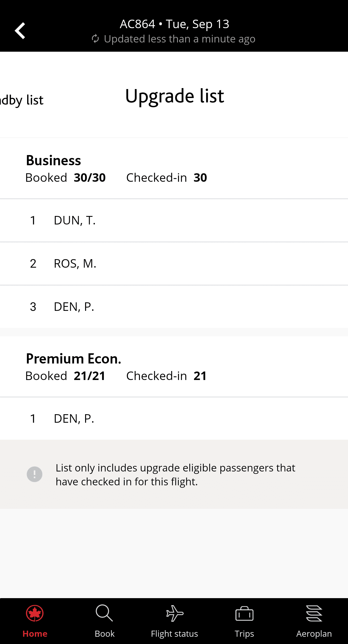Tap the Premium Econ. section header
Image resolution: width=348 pixels, height=644 pixels.
coord(73,358)
